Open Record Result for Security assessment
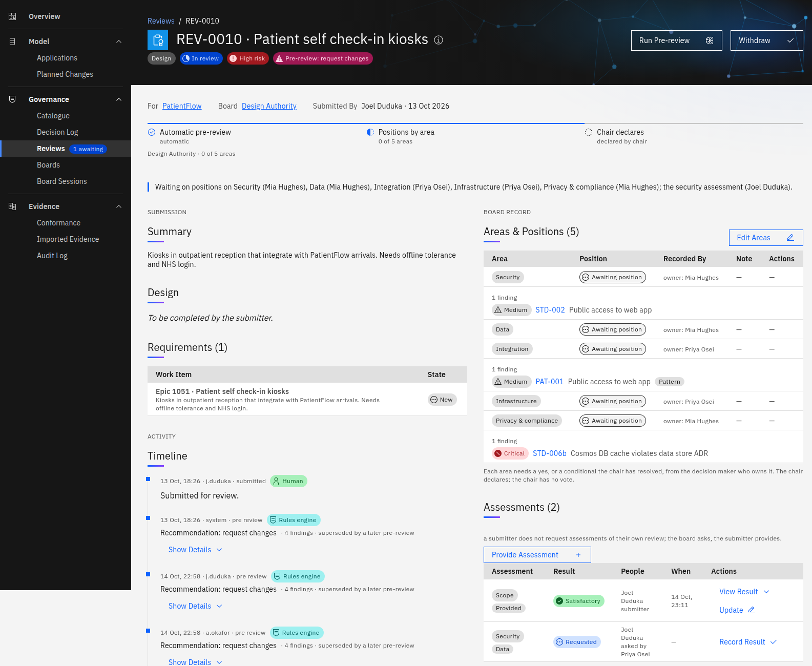The height and width of the screenshot is (666, 812). 748,642
